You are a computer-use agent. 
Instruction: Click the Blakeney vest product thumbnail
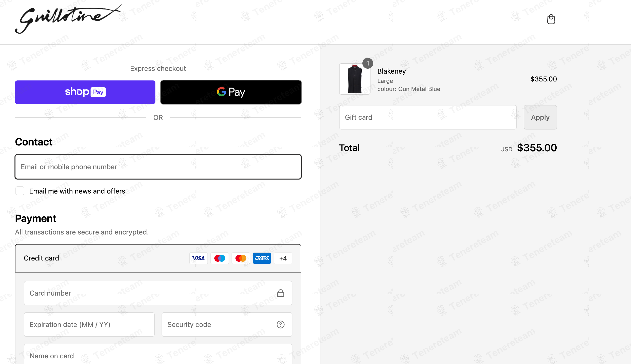coord(355,79)
